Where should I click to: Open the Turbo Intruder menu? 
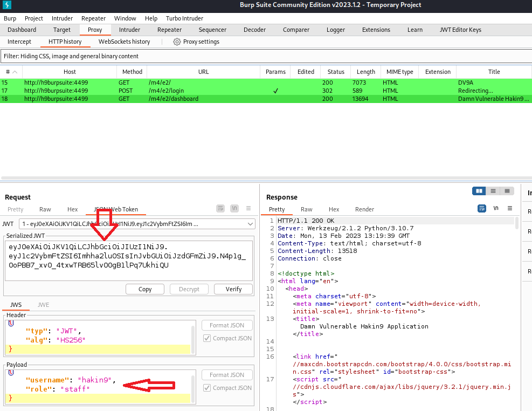pyautogui.click(x=184, y=18)
